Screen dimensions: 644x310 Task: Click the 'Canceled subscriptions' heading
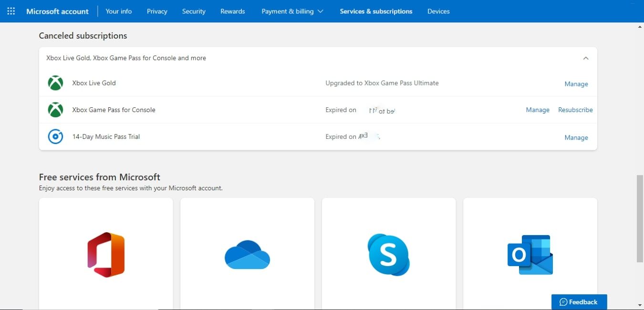tap(83, 36)
